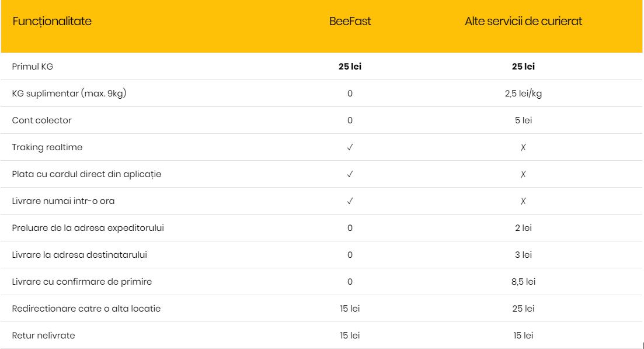Select the BeeFast column header
The image size is (644, 349).
[x=350, y=22]
